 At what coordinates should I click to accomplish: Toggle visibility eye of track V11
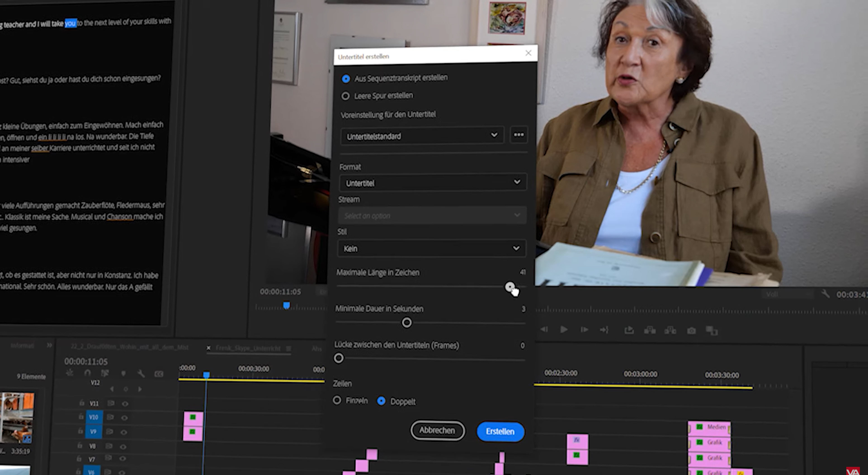coord(125,404)
